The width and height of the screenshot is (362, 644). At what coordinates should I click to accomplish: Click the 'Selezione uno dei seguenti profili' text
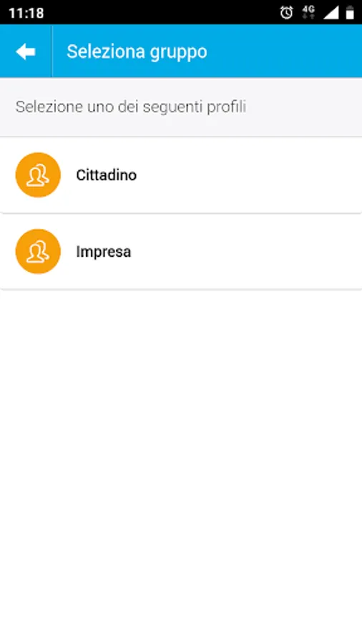131,107
